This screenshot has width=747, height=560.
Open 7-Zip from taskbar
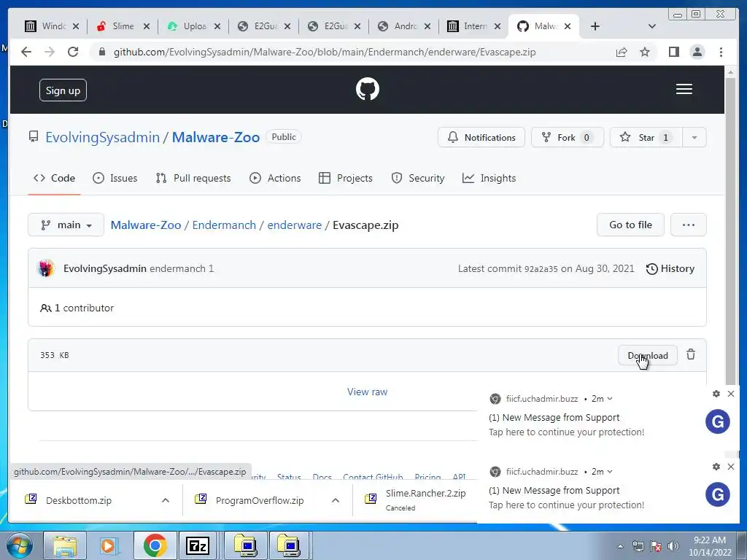pyautogui.click(x=198, y=545)
